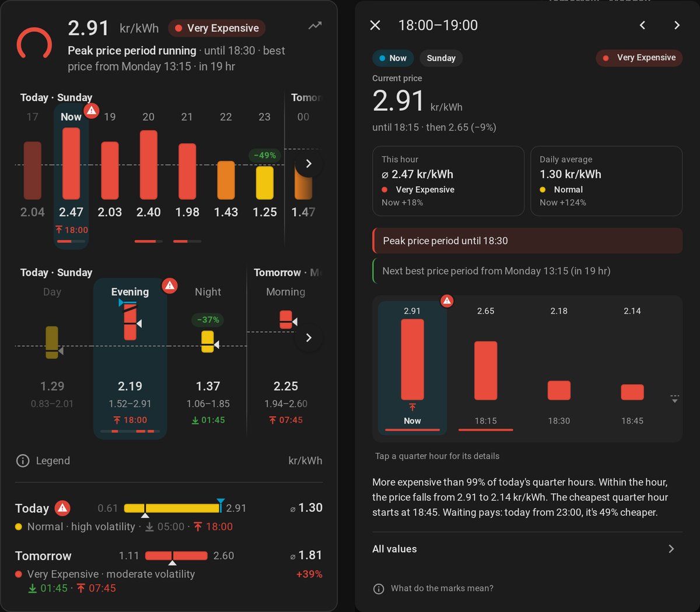Click the warning badge on the Evening block
Image resolution: width=700 pixels, height=612 pixels.
tap(170, 285)
